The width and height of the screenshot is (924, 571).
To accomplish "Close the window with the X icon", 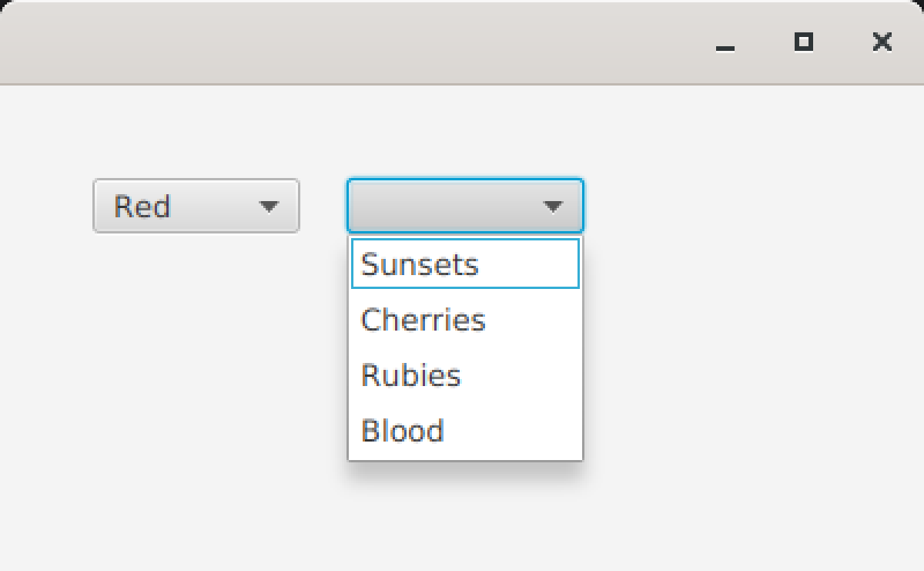I will pos(882,42).
